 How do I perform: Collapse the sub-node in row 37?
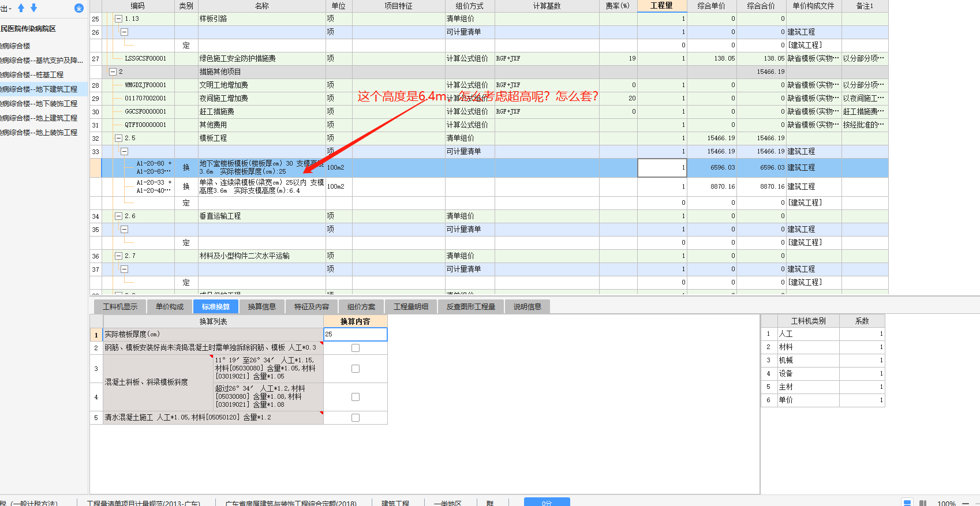[x=124, y=269]
